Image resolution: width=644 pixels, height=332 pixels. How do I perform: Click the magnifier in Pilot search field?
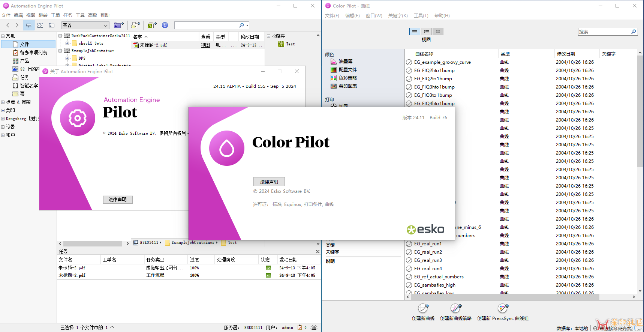242,25
